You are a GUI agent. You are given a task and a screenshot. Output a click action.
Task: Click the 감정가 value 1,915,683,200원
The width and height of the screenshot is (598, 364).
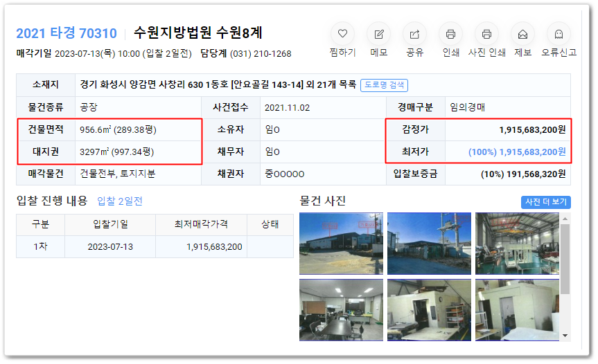pyautogui.click(x=532, y=130)
